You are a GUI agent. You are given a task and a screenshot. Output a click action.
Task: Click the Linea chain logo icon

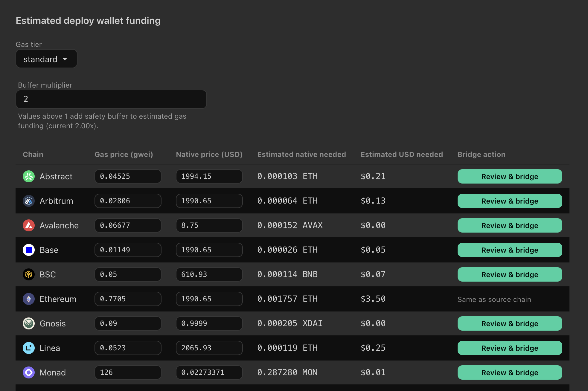click(29, 348)
